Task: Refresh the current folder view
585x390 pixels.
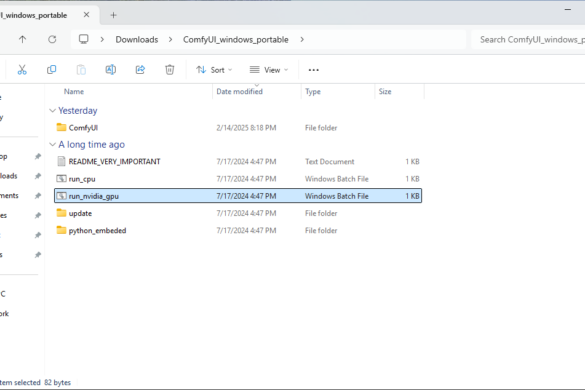Action: click(52, 39)
